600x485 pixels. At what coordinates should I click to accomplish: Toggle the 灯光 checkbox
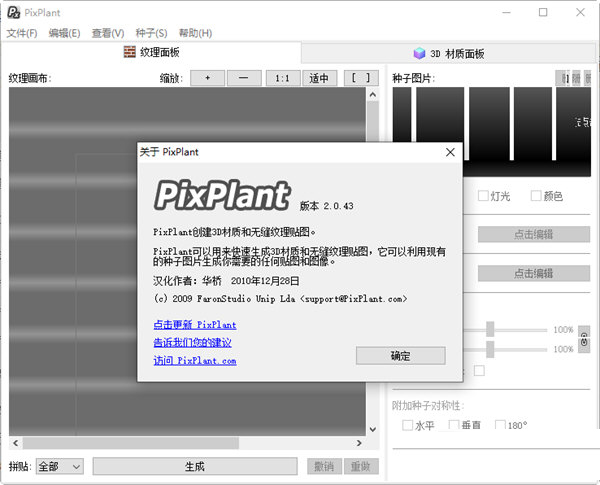pyautogui.click(x=483, y=196)
